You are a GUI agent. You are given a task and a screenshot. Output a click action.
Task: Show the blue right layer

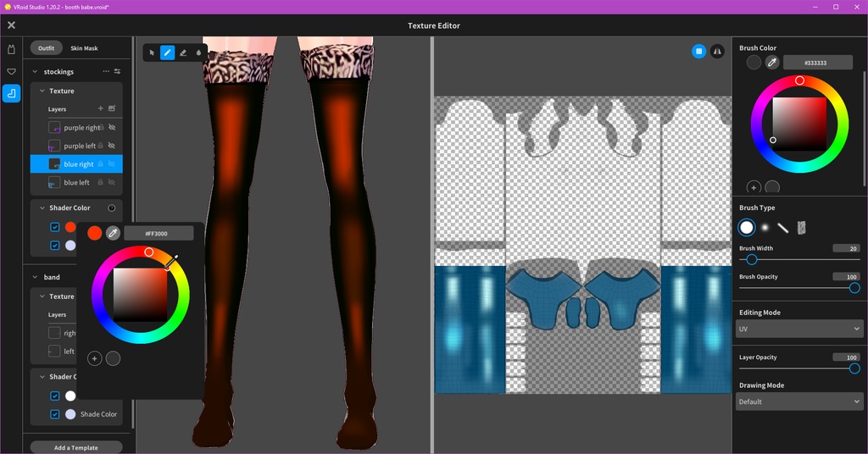pos(112,164)
